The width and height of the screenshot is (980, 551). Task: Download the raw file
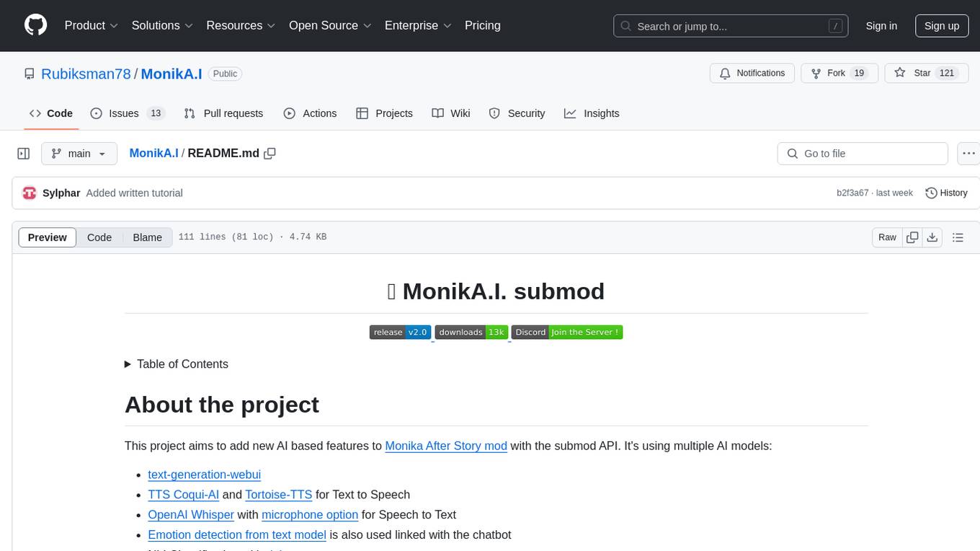click(932, 237)
